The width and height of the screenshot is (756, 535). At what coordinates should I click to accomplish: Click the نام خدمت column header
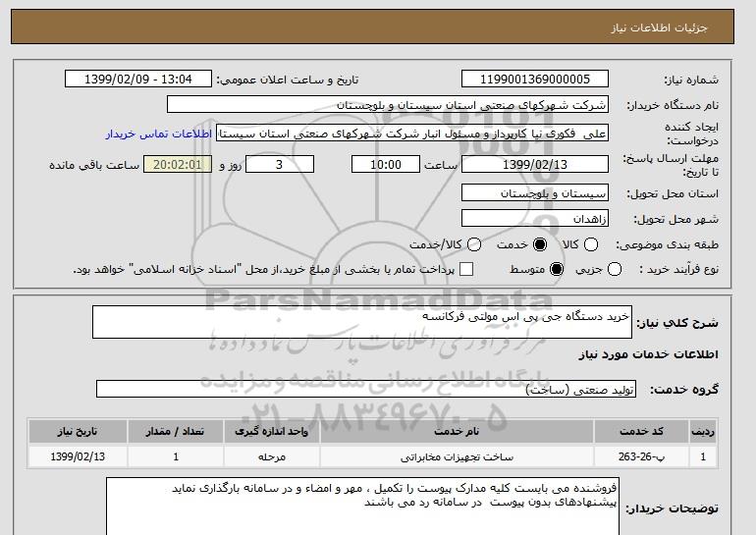pos(457,431)
